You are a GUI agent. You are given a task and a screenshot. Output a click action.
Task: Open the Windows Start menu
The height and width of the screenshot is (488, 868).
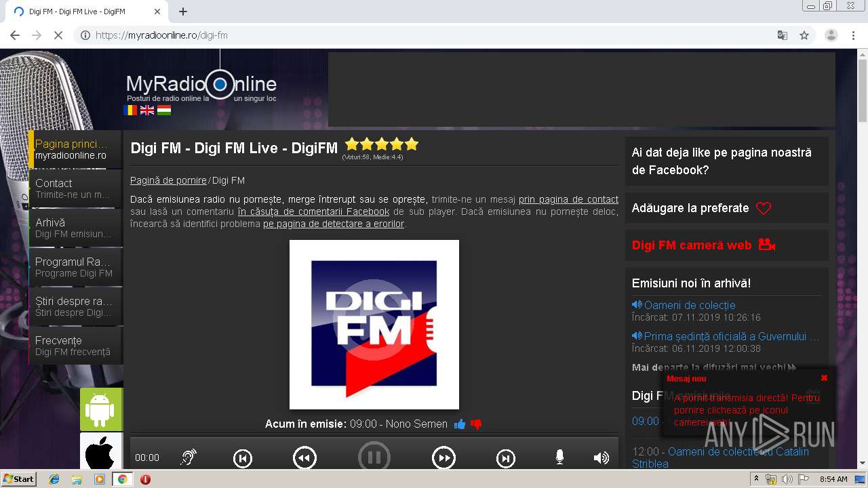[20, 479]
